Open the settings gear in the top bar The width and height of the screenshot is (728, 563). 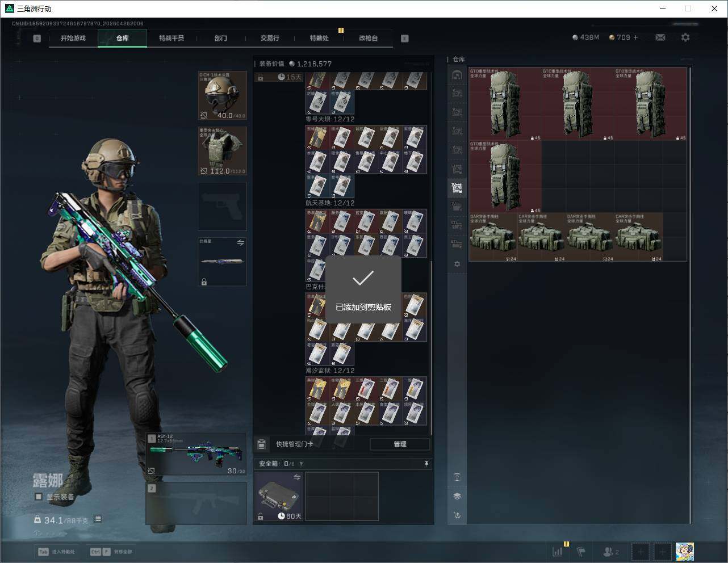(x=685, y=37)
